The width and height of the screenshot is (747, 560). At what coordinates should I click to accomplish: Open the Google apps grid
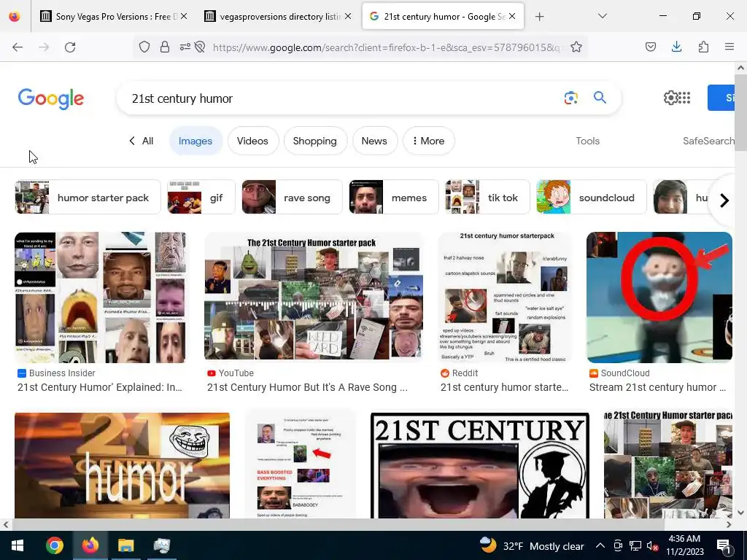[x=684, y=98]
